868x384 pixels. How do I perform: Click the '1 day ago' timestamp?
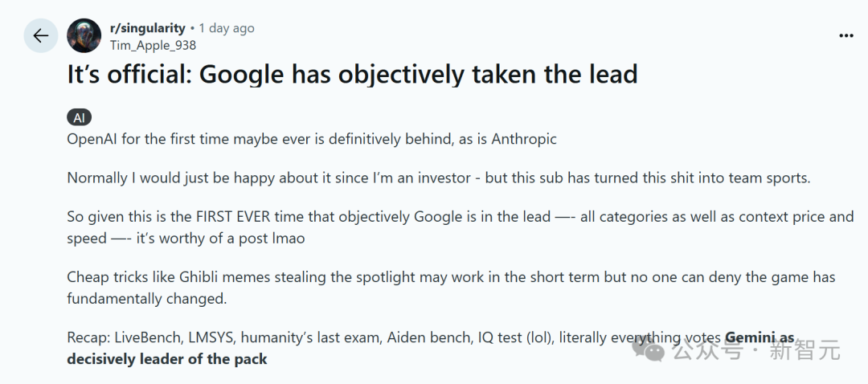(227, 27)
